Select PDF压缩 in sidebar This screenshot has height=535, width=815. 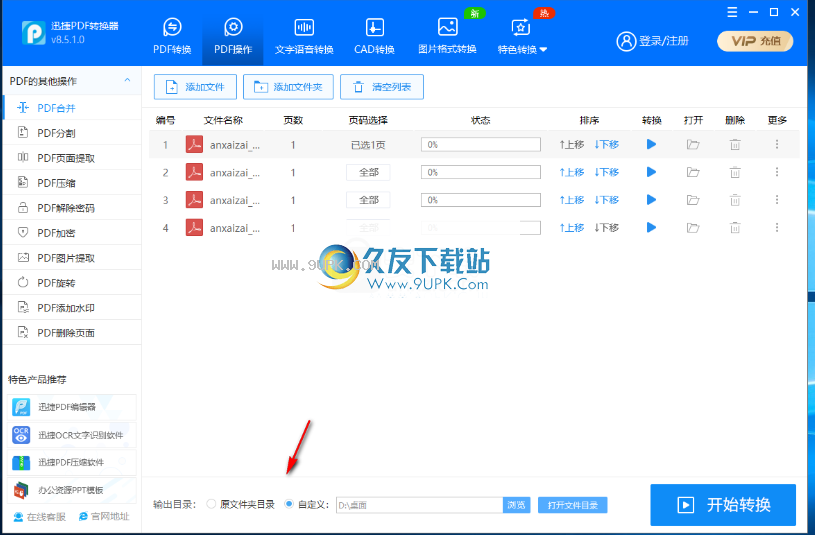pos(72,182)
